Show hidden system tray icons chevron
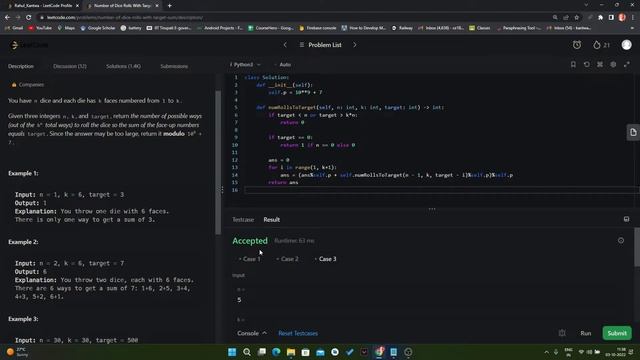 point(547,352)
